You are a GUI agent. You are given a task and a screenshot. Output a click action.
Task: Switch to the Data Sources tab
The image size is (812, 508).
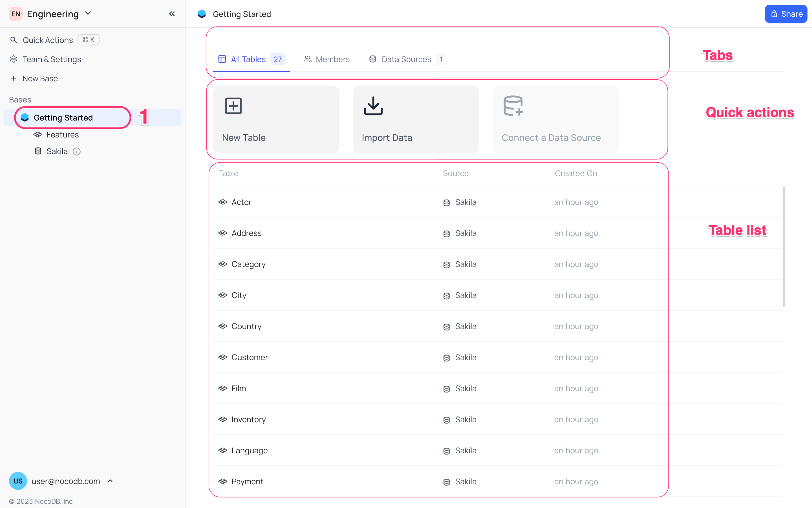click(x=407, y=59)
